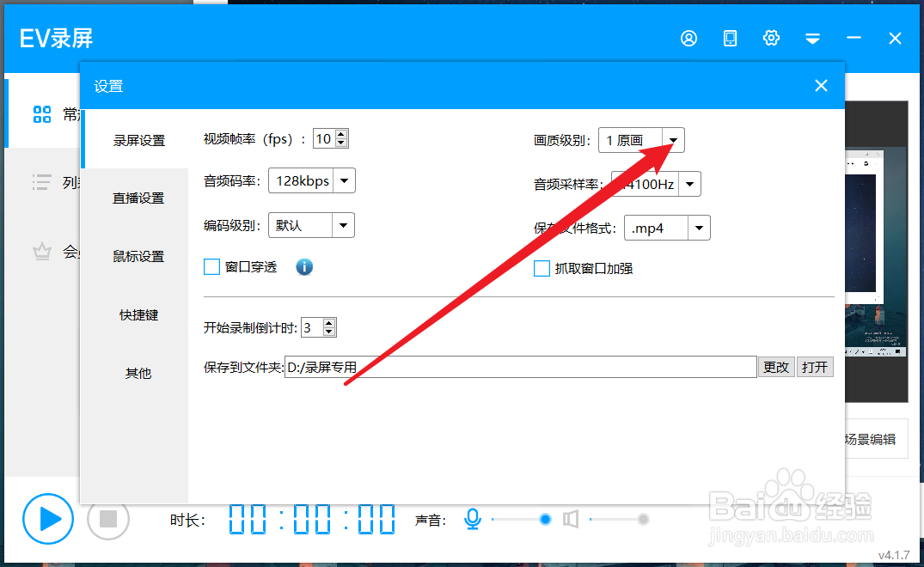Enable the 抓取窗口加强 checkbox
Viewport: 924px width, 567px height.
click(x=542, y=269)
